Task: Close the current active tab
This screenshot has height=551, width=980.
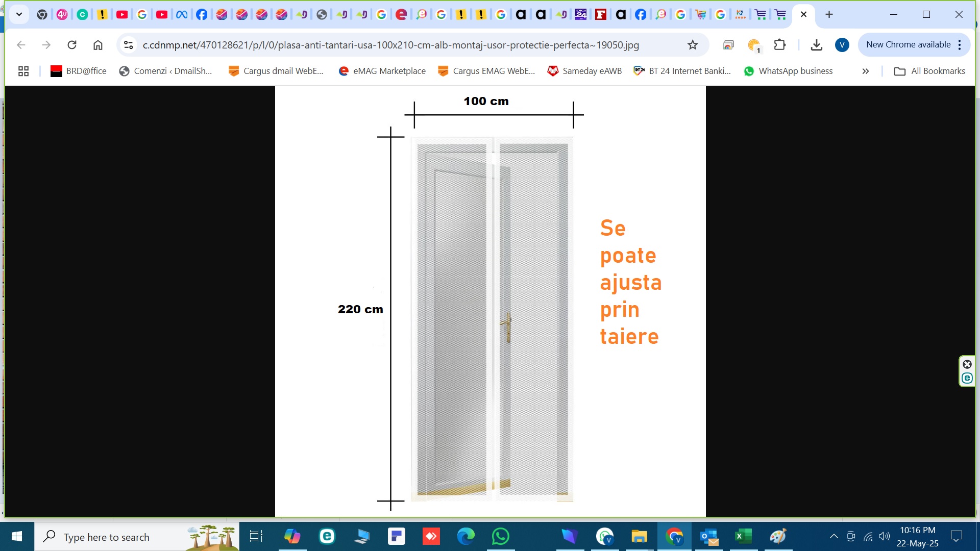Action: (x=803, y=14)
